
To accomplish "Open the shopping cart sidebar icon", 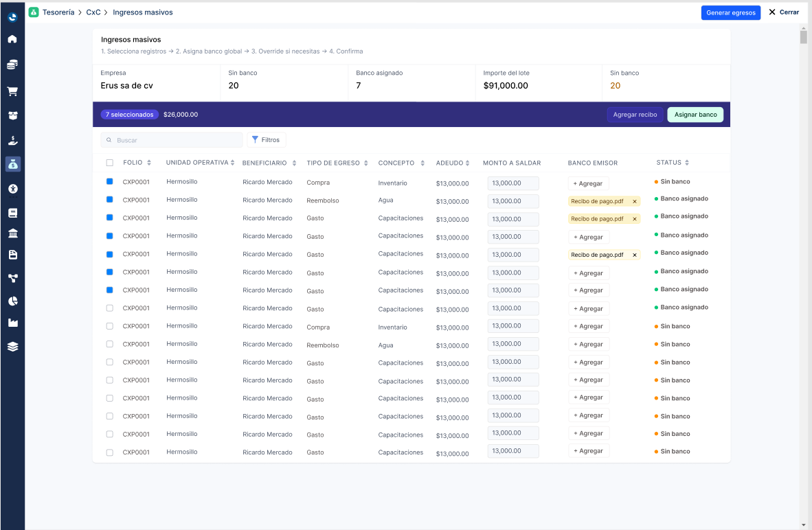I will point(12,91).
